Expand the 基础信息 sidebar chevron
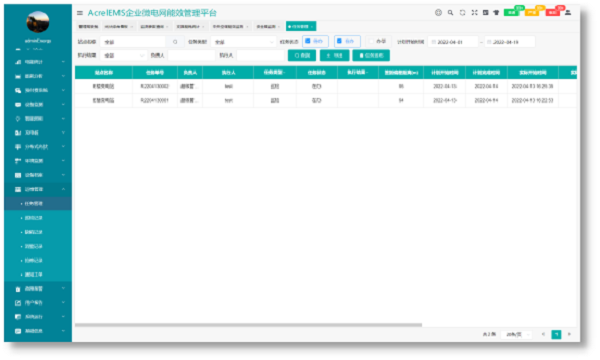 click(63, 331)
